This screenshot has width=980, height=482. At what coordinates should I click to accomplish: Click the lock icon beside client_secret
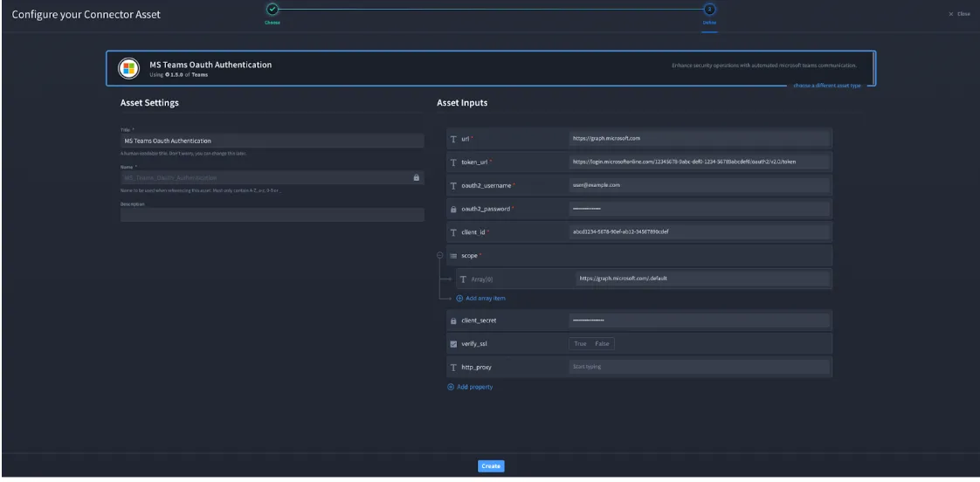click(x=453, y=320)
